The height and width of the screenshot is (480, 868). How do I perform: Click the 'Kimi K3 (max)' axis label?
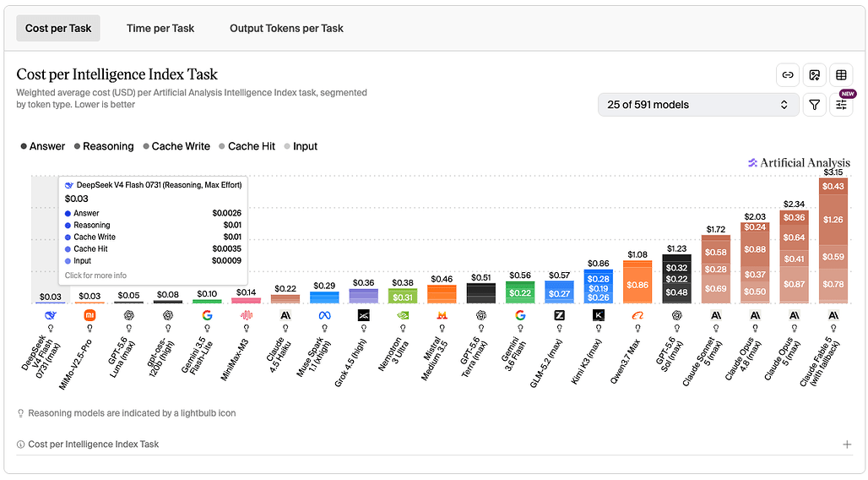[x=587, y=362]
